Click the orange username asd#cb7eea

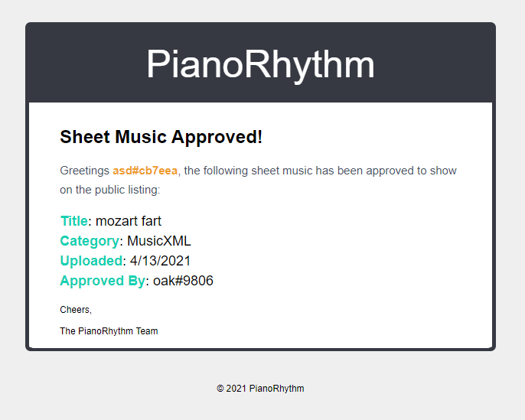click(x=145, y=171)
